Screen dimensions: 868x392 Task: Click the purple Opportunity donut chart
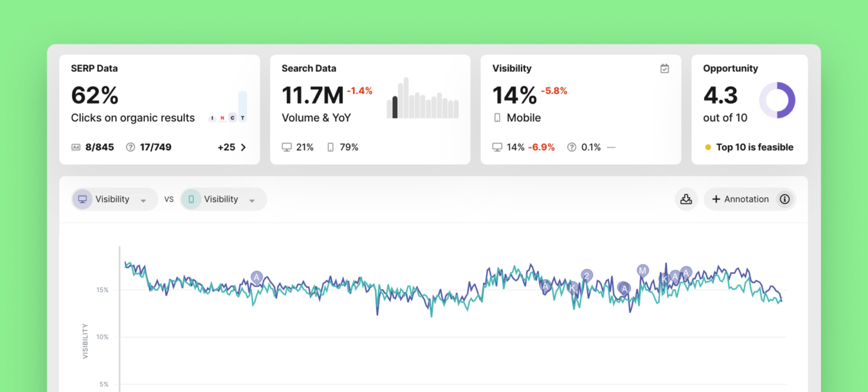778,100
